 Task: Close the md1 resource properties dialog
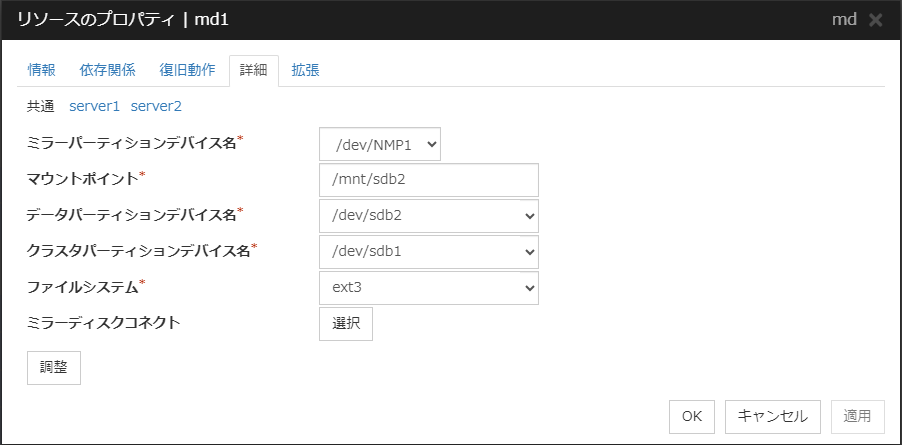click(x=876, y=20)
